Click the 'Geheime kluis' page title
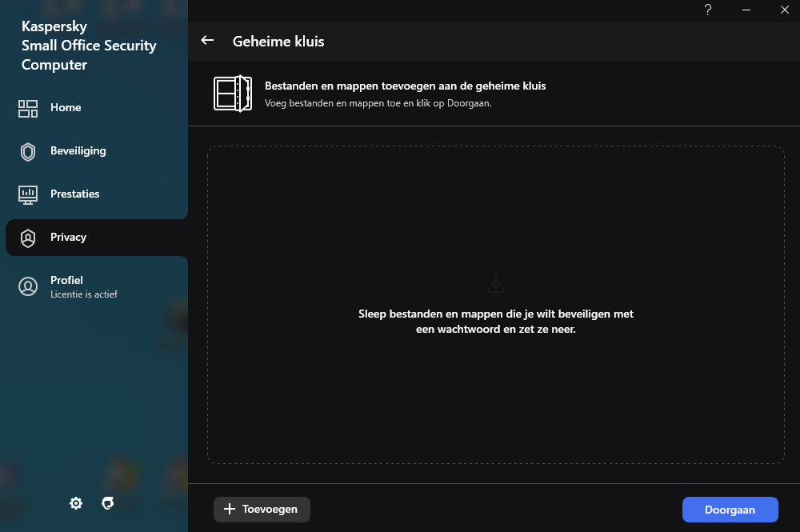800x532 pixels. 278,42
